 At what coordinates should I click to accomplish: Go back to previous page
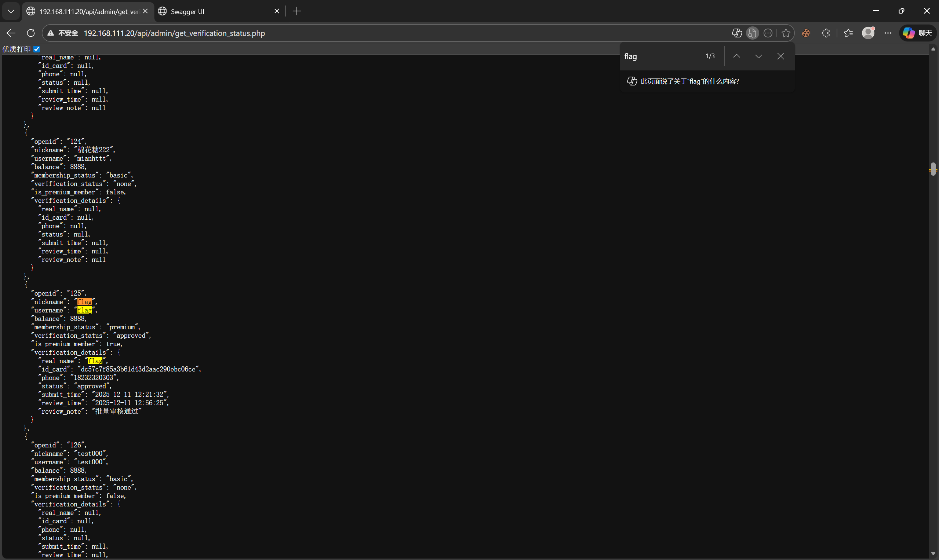pos(11,33)
